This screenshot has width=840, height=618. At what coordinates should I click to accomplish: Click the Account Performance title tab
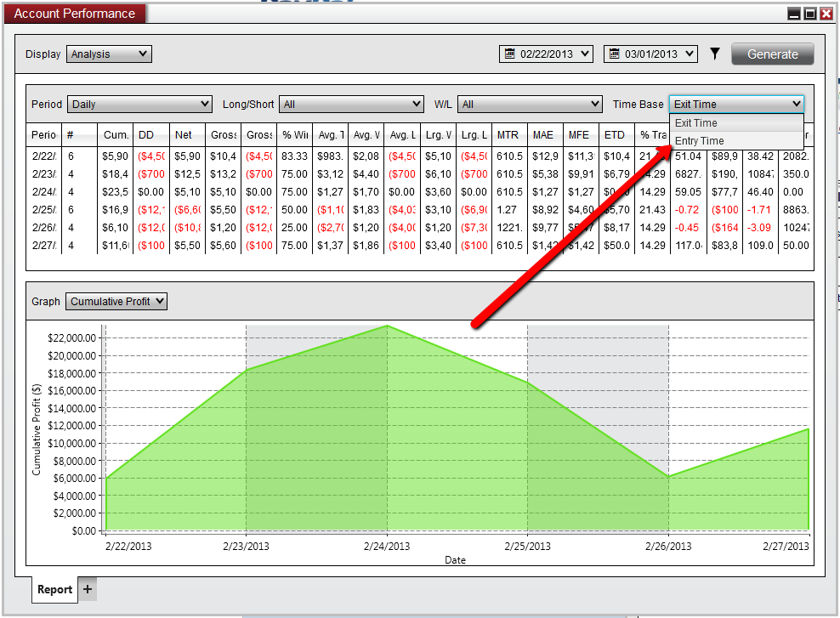[75, 14]
